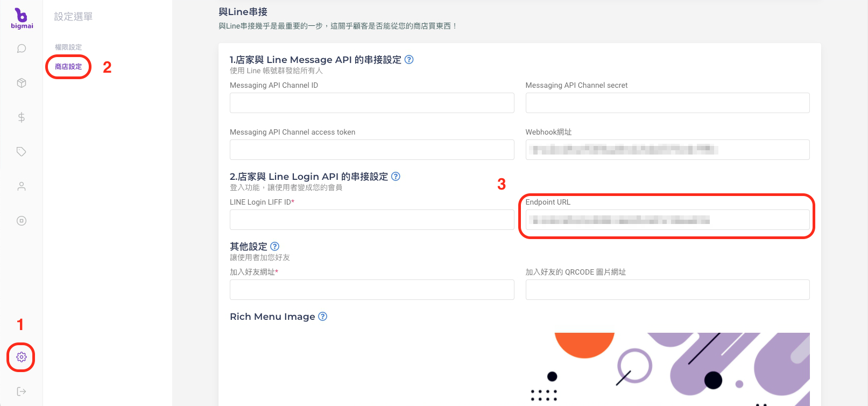The width and height of the screenshot is (868, 406).
Task: Click the 設定選單 heading
Action: (x=74, y=17)
